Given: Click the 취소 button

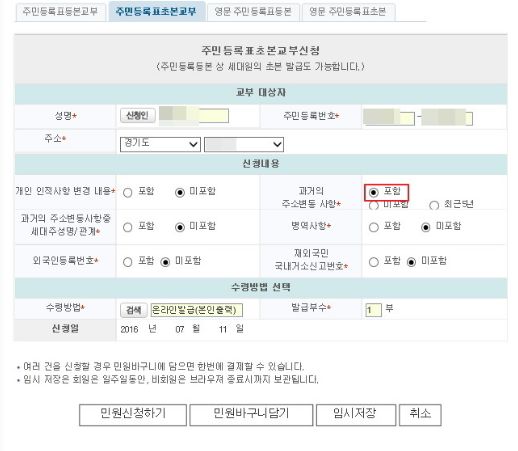Looking at the screenshot, I should (x=420, y=415).
